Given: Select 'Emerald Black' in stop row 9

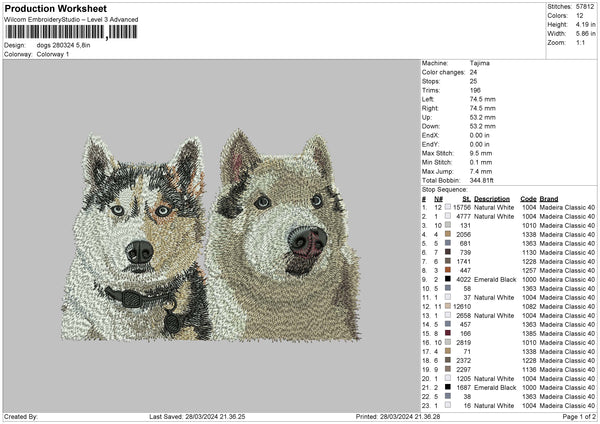Looking at the screenshot, I should pyautogui.click(x=495, y=279).
